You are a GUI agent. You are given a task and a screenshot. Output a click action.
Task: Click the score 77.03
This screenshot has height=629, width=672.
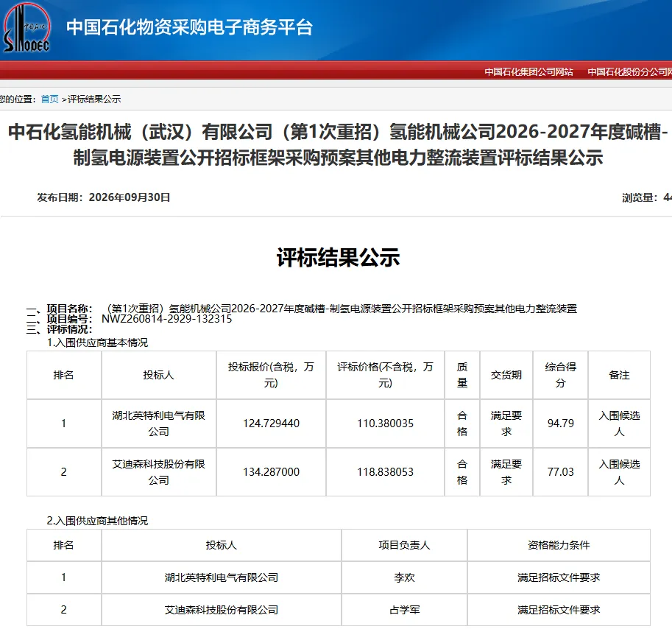[x=561, y=472]
